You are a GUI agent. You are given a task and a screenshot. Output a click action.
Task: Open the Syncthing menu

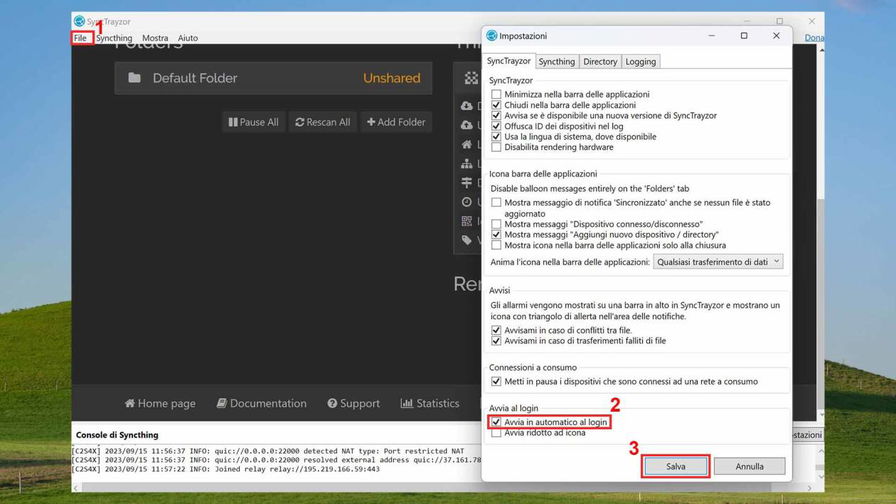click(114, 38)
